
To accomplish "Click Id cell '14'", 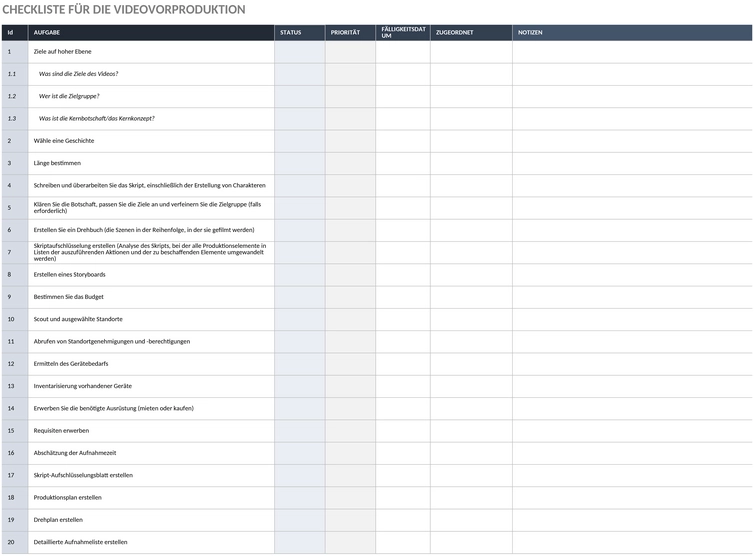I will coord(15,408).
